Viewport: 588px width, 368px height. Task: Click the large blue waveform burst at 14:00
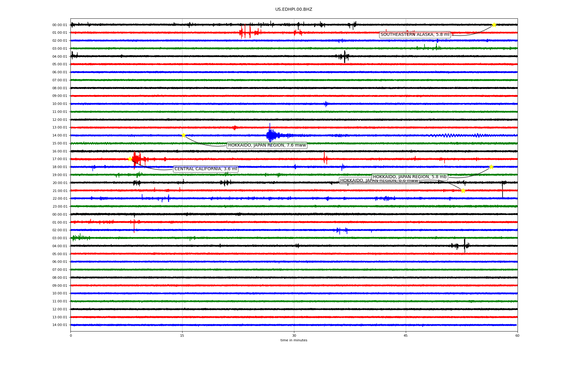point(270,135)
